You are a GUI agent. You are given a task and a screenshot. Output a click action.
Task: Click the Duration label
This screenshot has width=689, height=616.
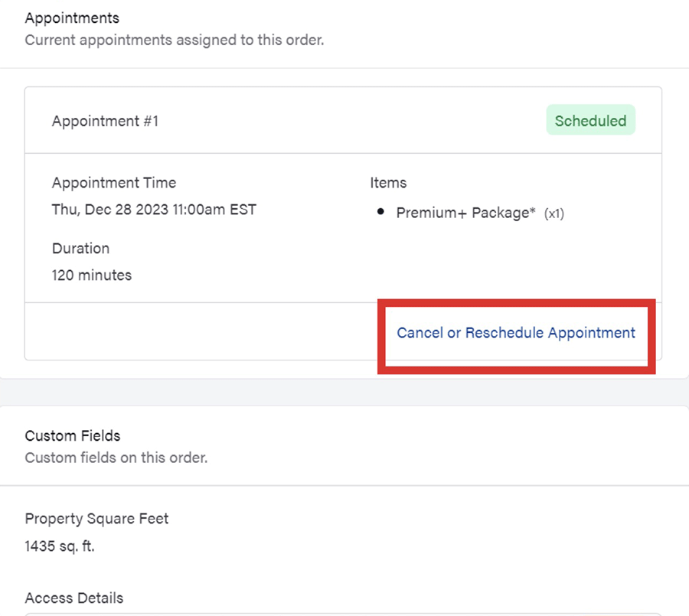[80, 249]
